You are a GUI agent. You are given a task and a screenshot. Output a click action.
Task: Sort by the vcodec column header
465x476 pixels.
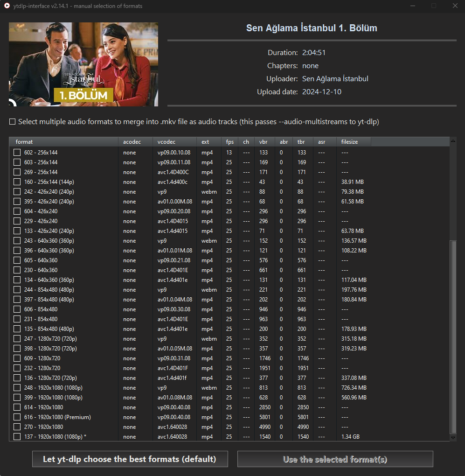174,142
